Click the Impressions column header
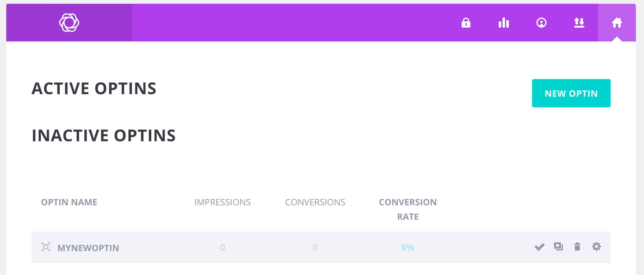644x275 pixels. pyautogui.click(x=222, y=202)
